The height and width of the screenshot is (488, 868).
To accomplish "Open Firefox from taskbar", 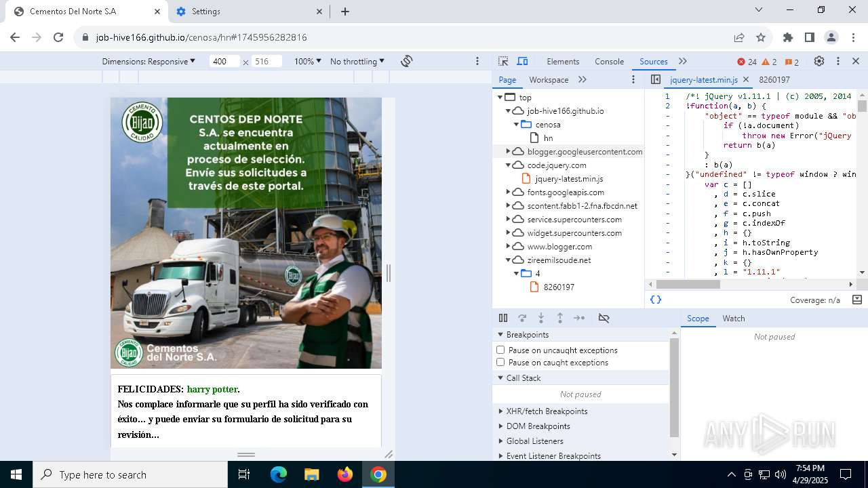I will tap(345, 474).
